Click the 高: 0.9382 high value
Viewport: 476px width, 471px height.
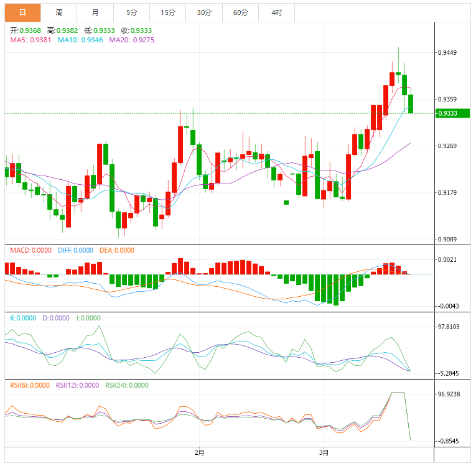click(63, 30)
